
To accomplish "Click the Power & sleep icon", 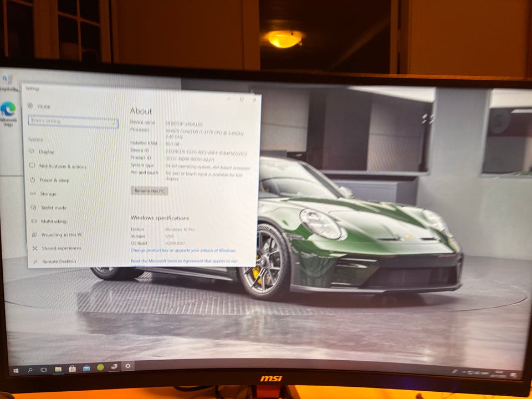I will pos(33,180).
